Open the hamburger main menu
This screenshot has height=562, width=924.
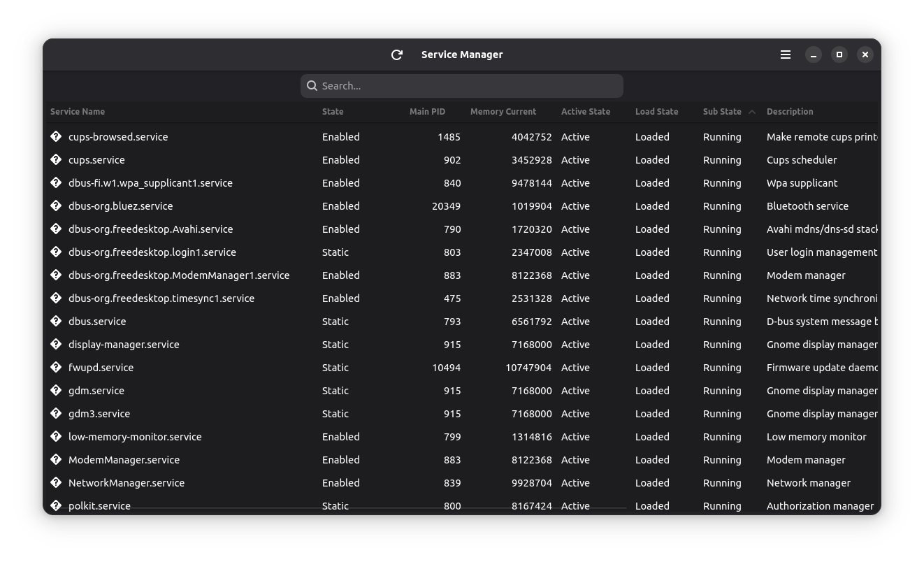[786, 55]
